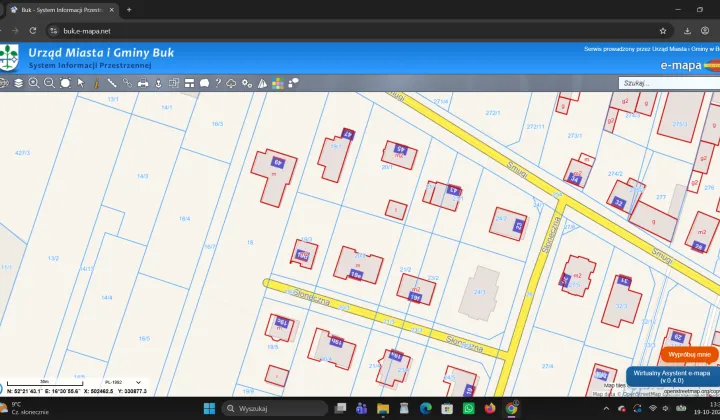Click parcel label 13/2 on map
720x420 pixels.
53,258
